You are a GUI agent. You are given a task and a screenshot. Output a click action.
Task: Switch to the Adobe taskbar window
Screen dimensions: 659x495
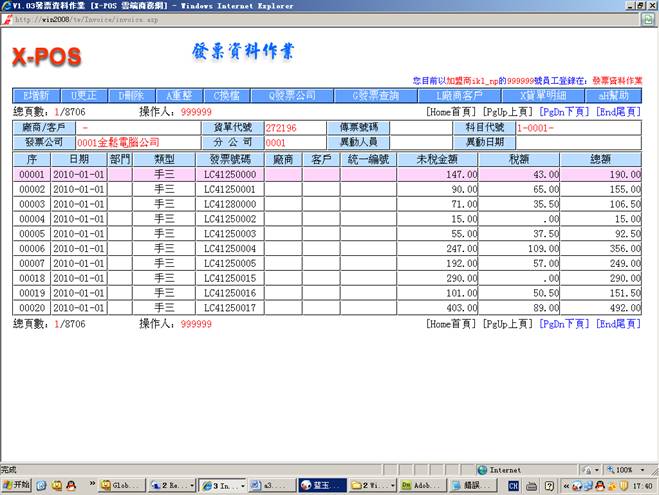click(420, 485)
